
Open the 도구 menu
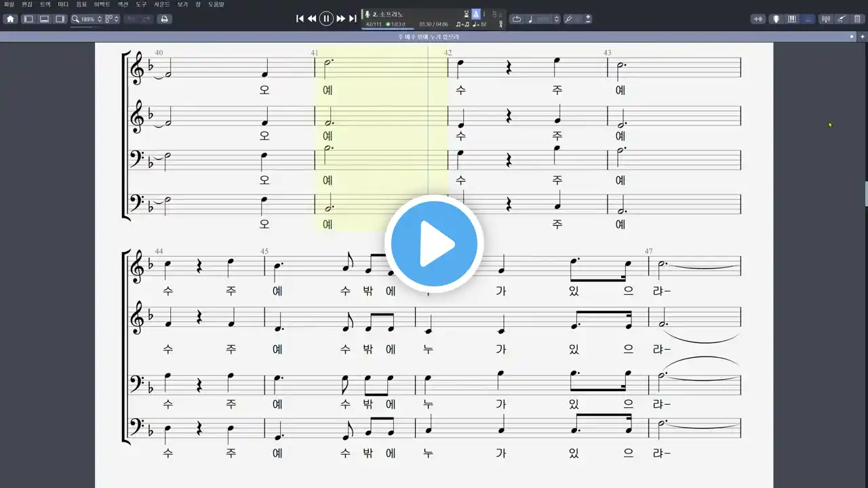pos(141,4)
